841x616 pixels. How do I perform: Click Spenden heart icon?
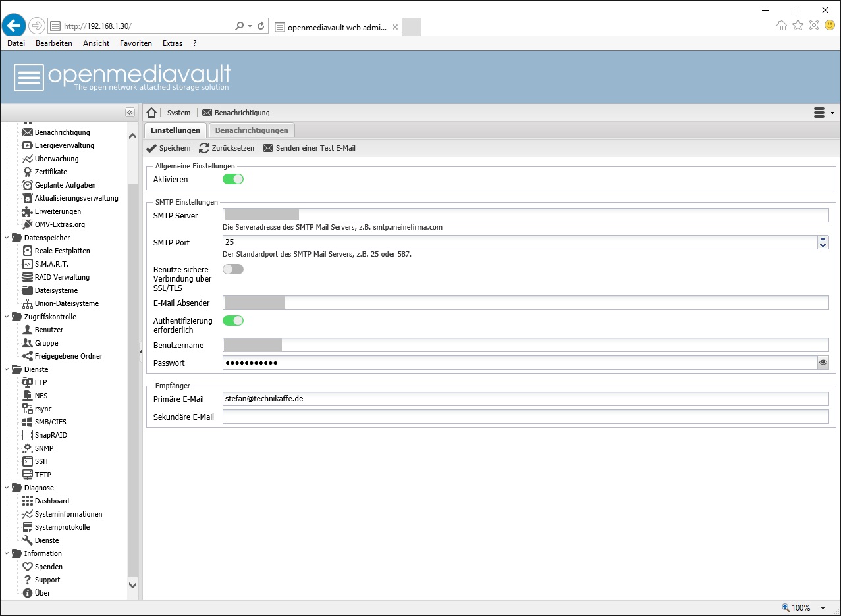[x=28, y=567]
